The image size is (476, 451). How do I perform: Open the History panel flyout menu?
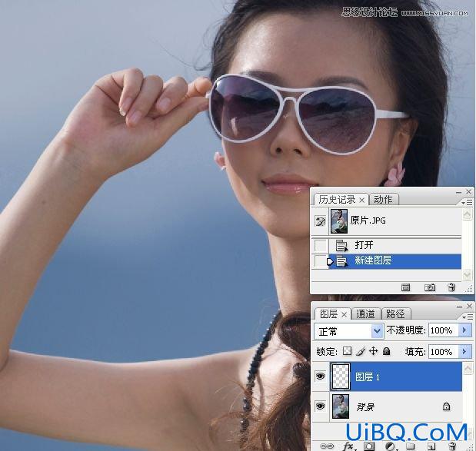click(x=467, y=202)
